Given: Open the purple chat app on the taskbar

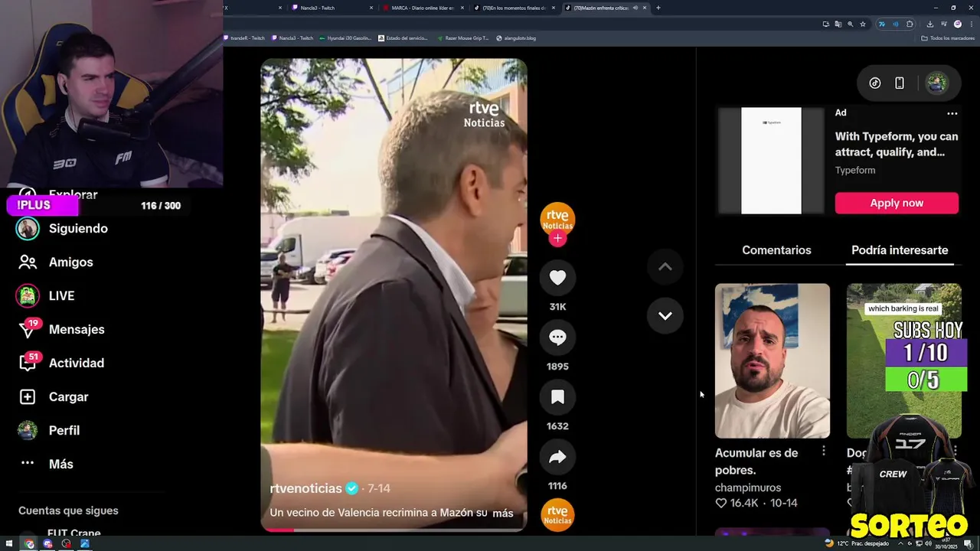Looking at the screenshot, I should tap(47, 544).
